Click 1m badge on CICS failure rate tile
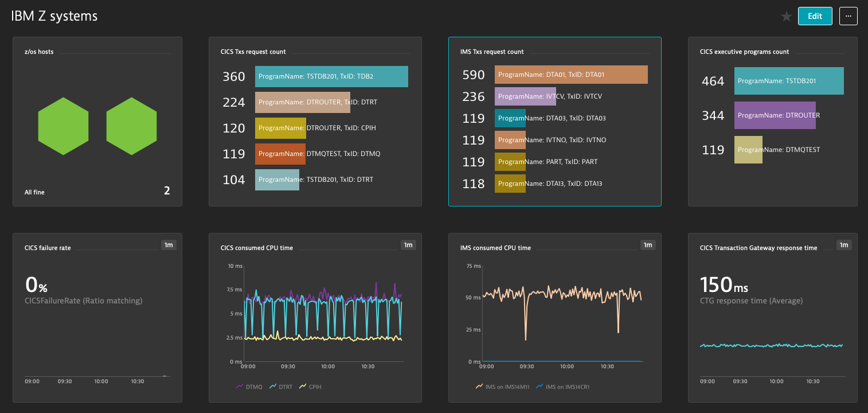This screenshot has height=413, width=868. [169, 245]
